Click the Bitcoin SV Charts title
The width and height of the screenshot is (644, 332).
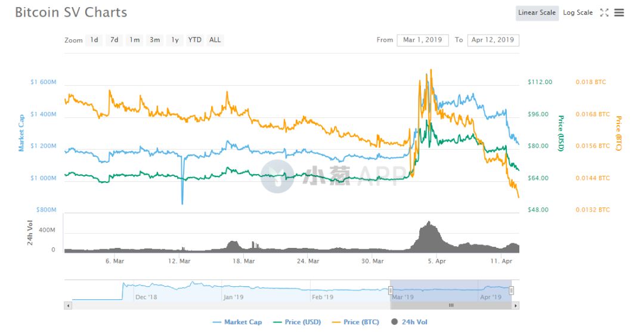(71, 13)
